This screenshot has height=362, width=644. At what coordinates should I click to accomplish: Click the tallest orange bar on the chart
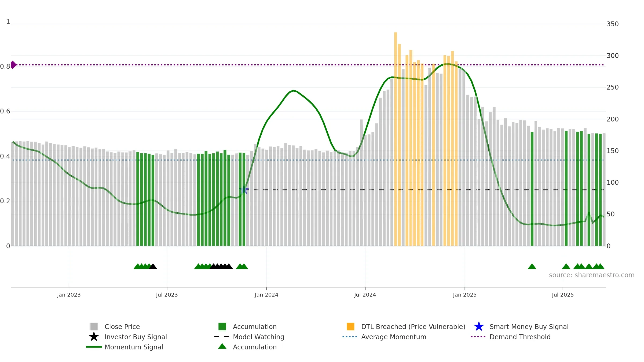coord(396,139)
